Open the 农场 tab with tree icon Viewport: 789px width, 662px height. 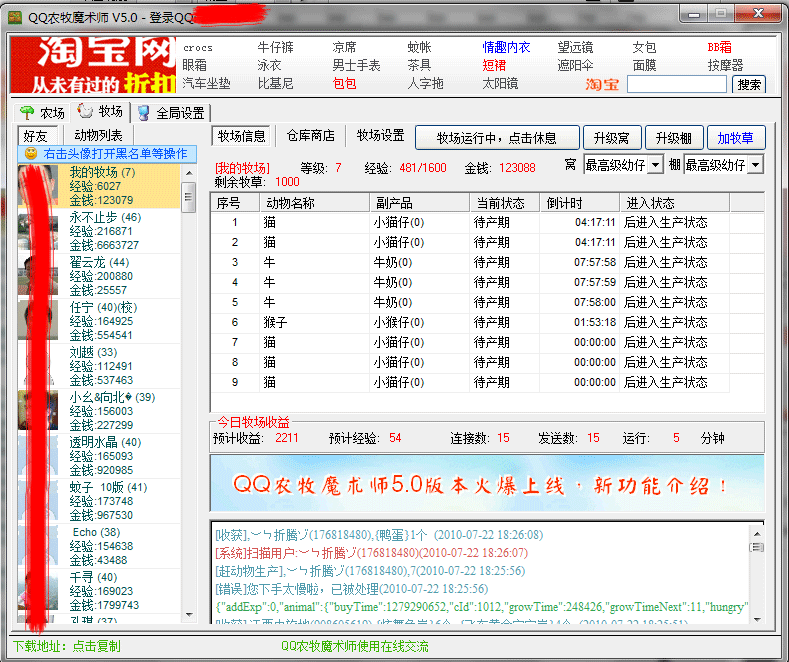coord(27,113)
